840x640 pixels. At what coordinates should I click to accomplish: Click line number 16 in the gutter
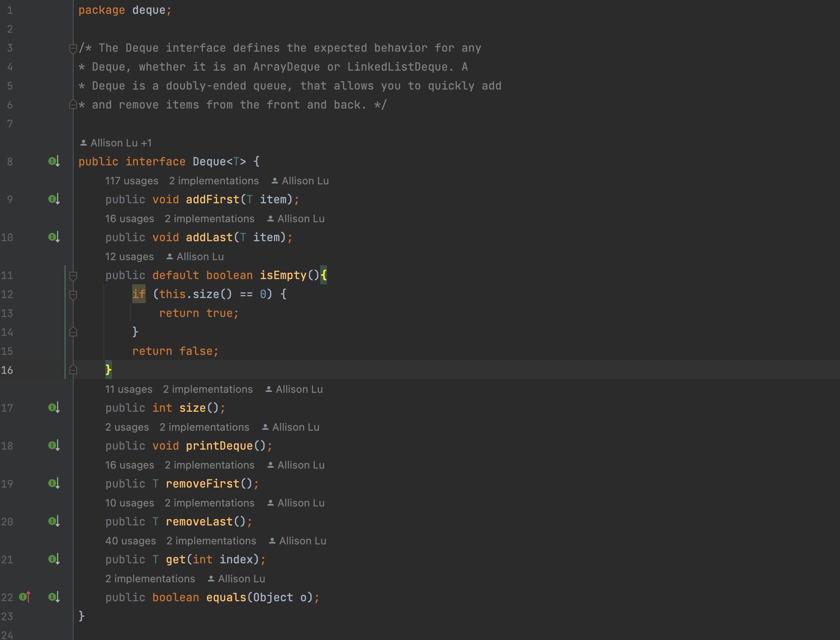pos(7,370)
